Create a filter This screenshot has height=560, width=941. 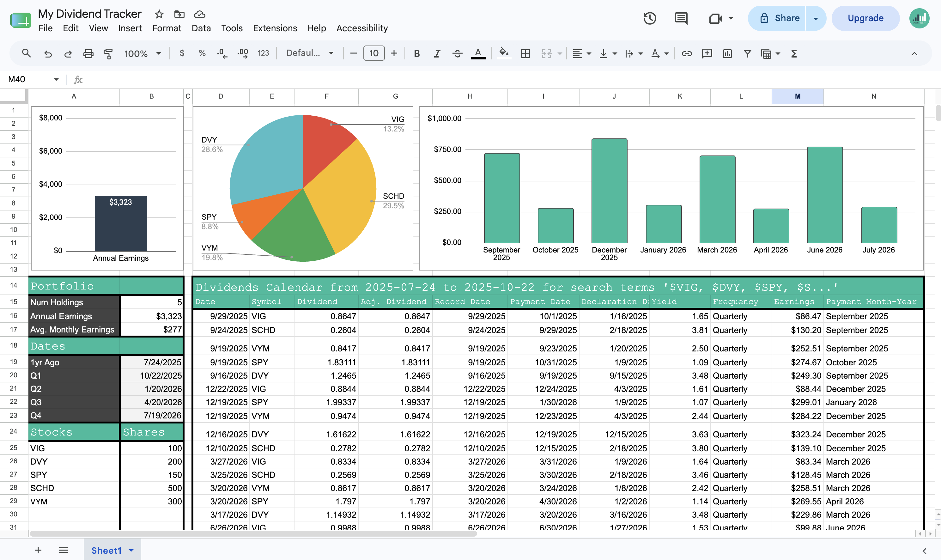(x=747, y=54)
